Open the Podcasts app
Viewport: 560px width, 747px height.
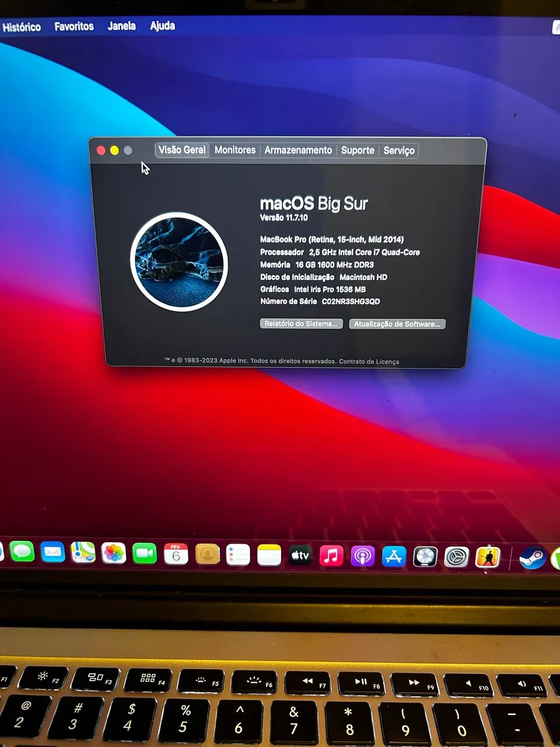(x=362, y=556)
